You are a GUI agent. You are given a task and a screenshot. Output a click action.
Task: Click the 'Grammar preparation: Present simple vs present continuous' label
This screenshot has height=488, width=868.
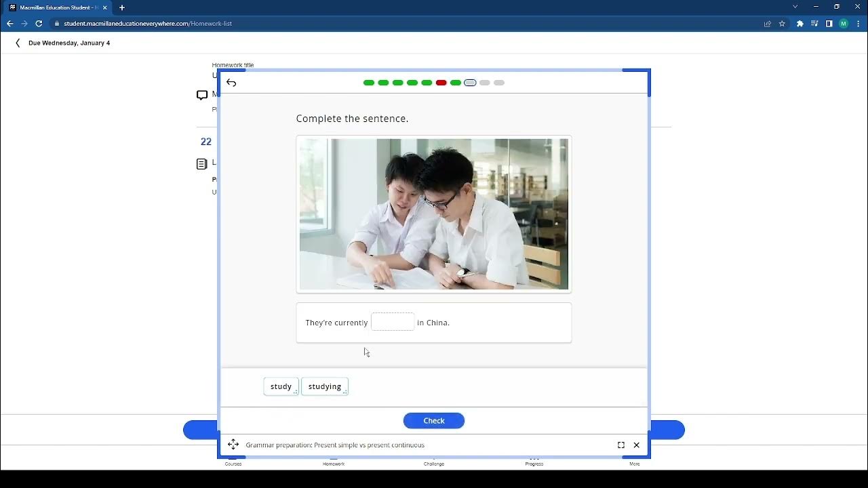[335, 445]
